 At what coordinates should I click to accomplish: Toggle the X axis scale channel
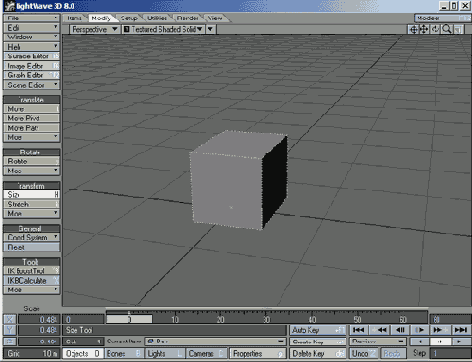10,319
